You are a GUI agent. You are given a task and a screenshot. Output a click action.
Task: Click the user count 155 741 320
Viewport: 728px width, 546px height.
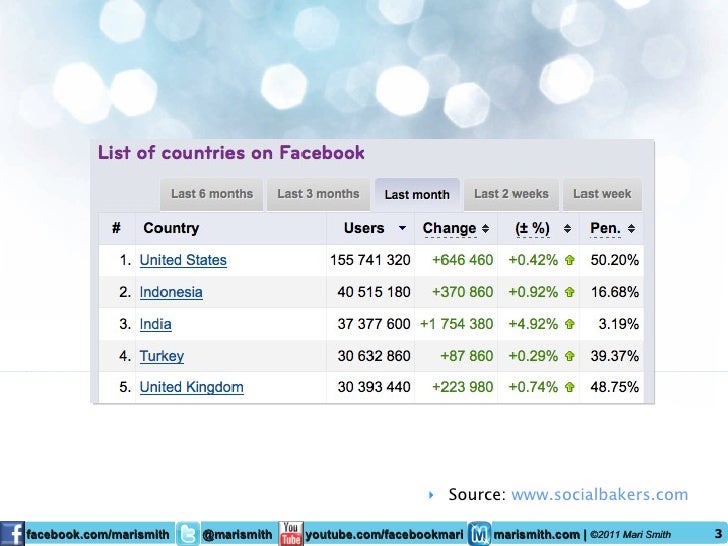pyautogui.click(x=370, y=260)
